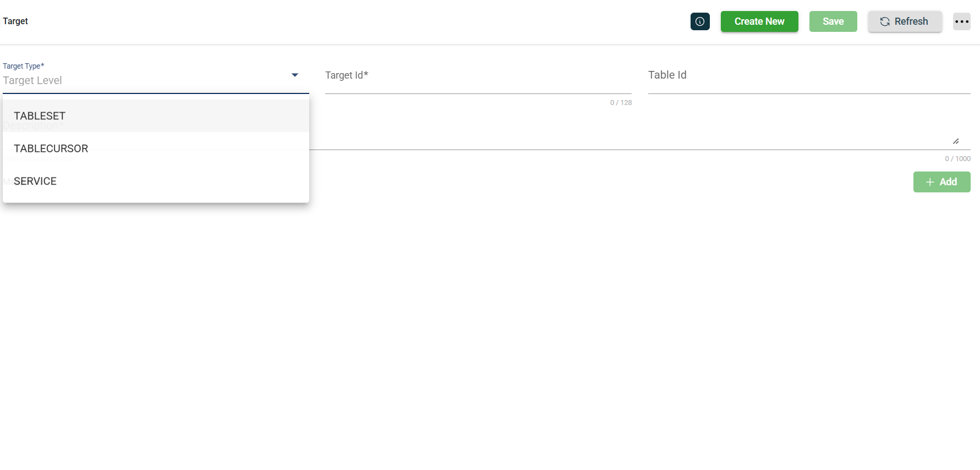980x470 pixels.
Task: Click the description textarea resize handle
Action: [956, 142]
